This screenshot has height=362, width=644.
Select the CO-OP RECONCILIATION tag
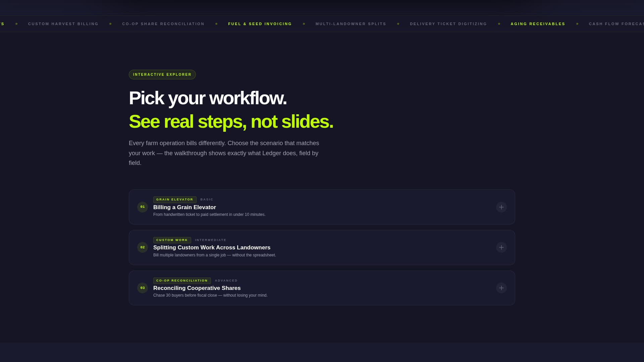coord(182,281)
